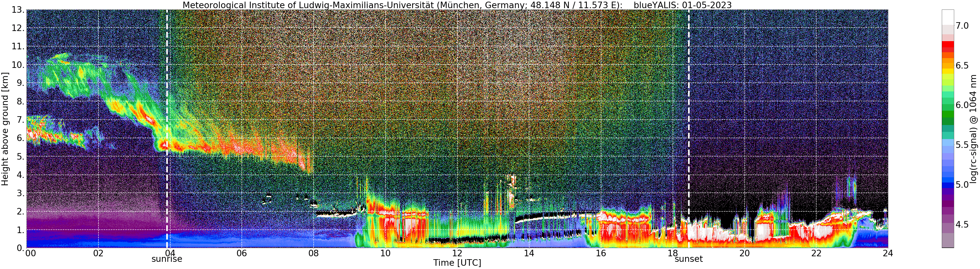980x269 pixels.
Task: Click the time-axis tick label '14'
Action: pyautogui.click(x=529, y=253)
